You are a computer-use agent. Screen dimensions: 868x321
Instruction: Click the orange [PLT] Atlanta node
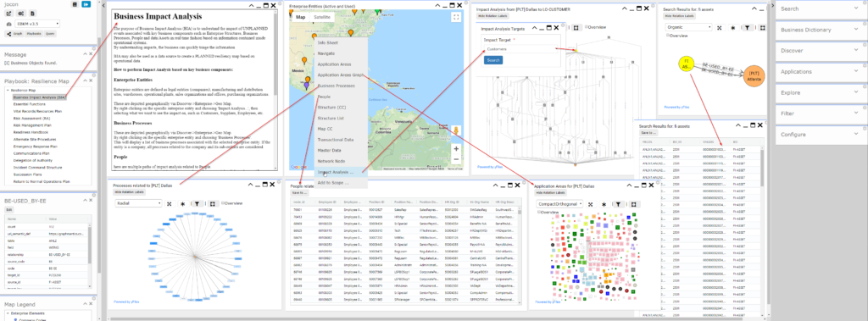(x=754, y=76)
